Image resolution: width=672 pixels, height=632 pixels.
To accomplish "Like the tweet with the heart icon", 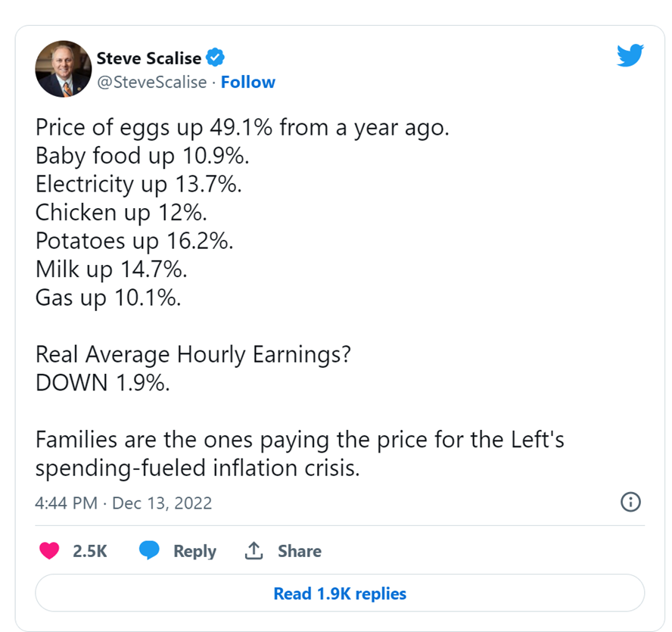I will tap(49, 551).
